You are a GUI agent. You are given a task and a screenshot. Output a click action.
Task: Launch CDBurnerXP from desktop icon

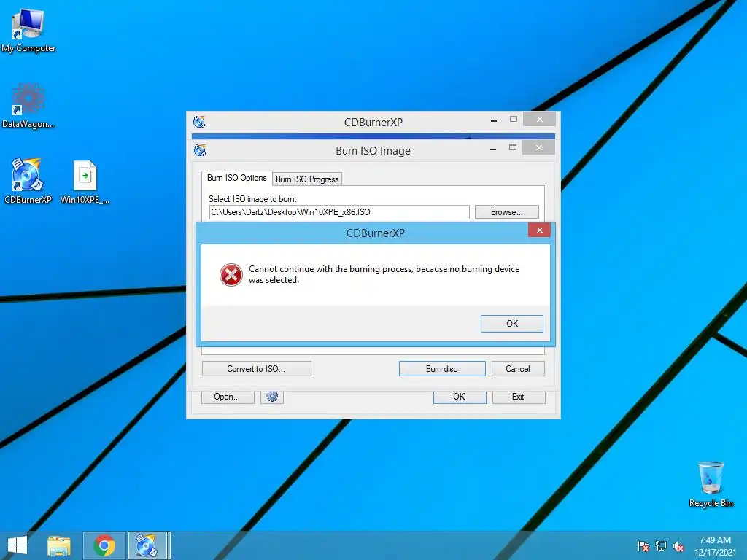point(28,181)
